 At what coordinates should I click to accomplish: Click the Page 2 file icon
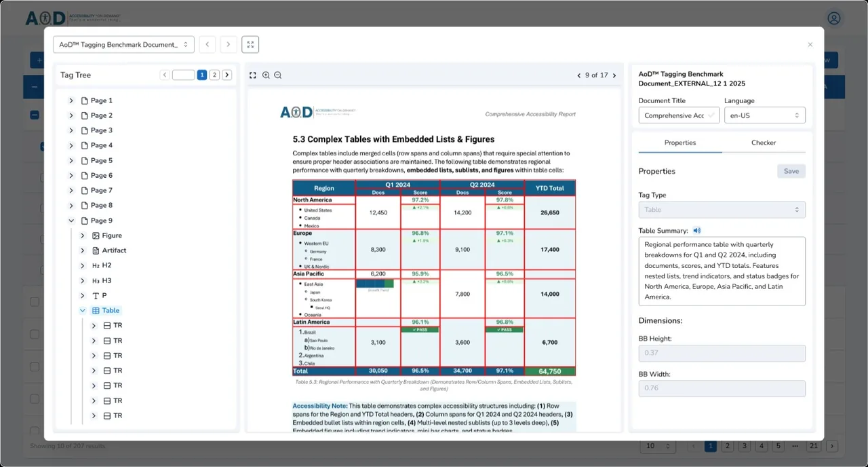85,115
